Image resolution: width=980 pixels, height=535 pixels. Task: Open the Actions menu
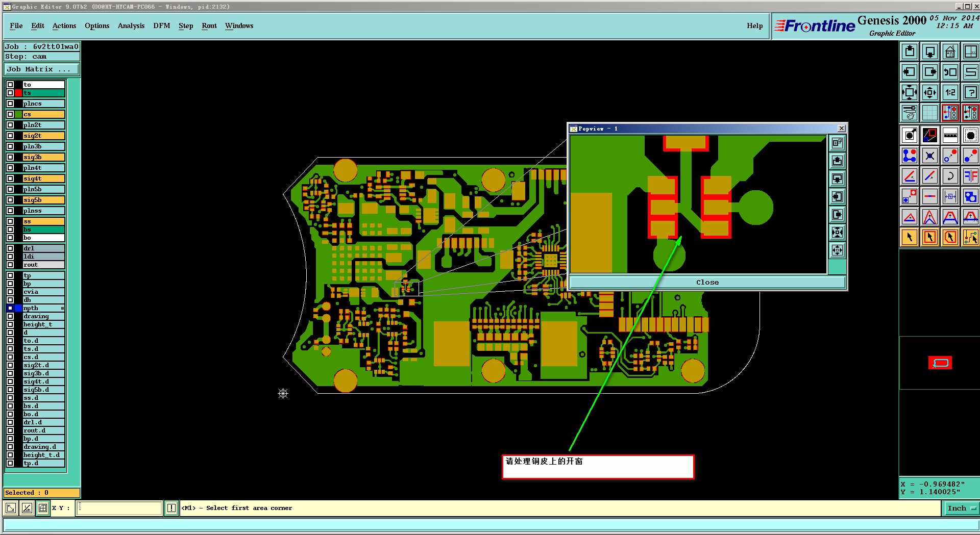64,26
